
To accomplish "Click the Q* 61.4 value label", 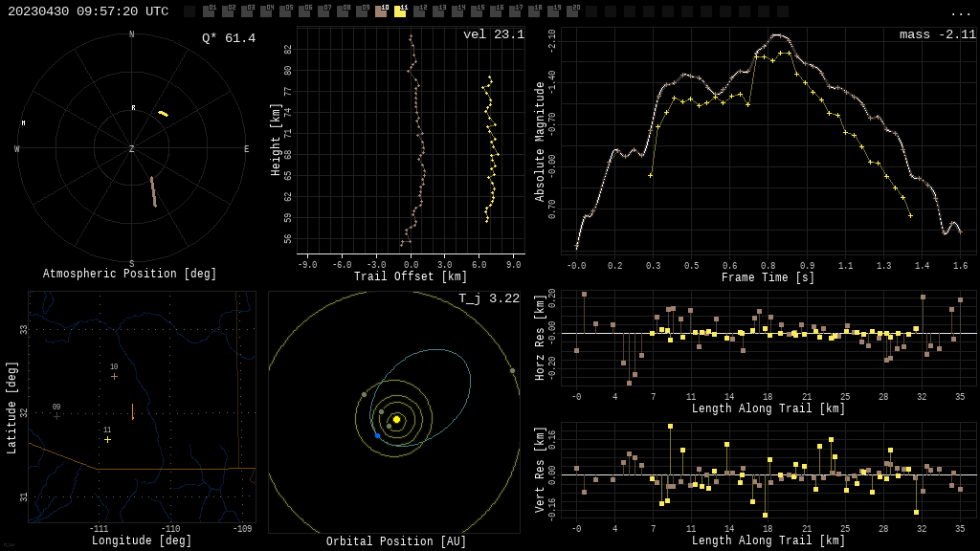I will (x=229, y=38).
